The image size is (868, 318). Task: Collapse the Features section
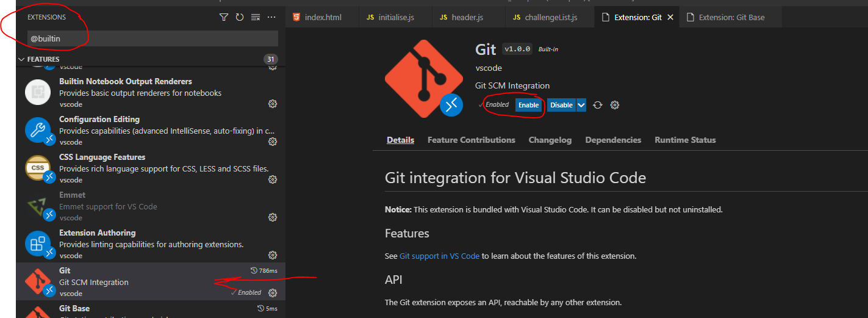22,59
